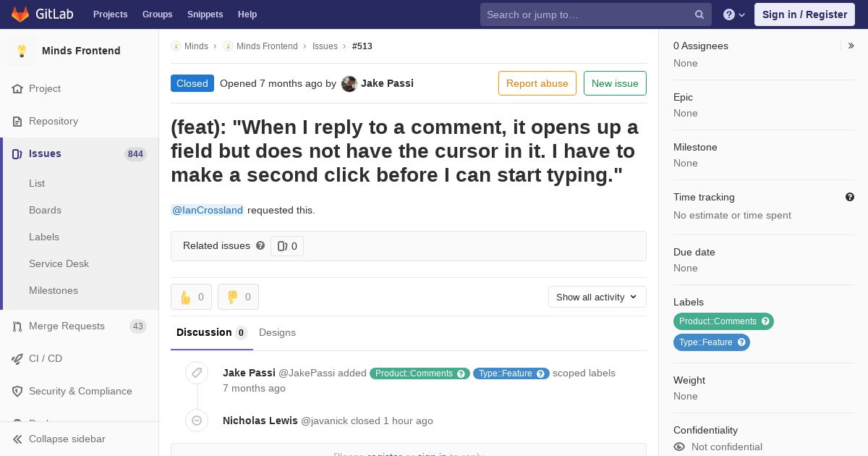Open the Projects menu

111,14
